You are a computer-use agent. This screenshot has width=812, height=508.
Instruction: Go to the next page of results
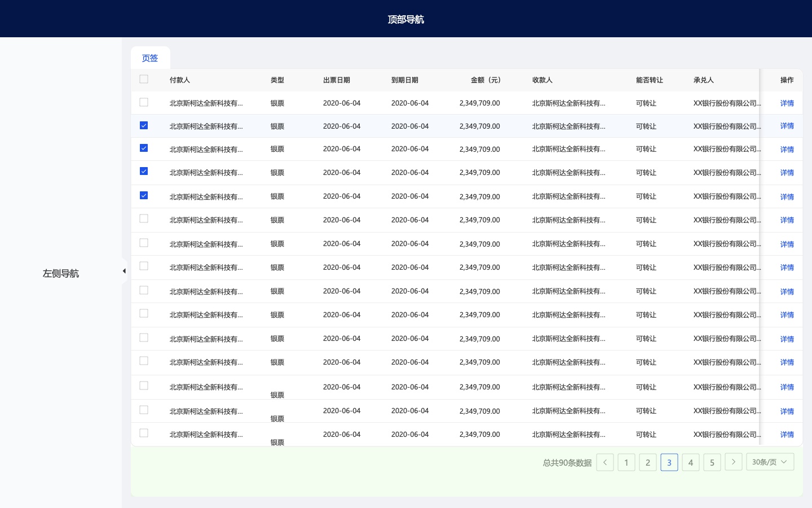pos(733,462)
